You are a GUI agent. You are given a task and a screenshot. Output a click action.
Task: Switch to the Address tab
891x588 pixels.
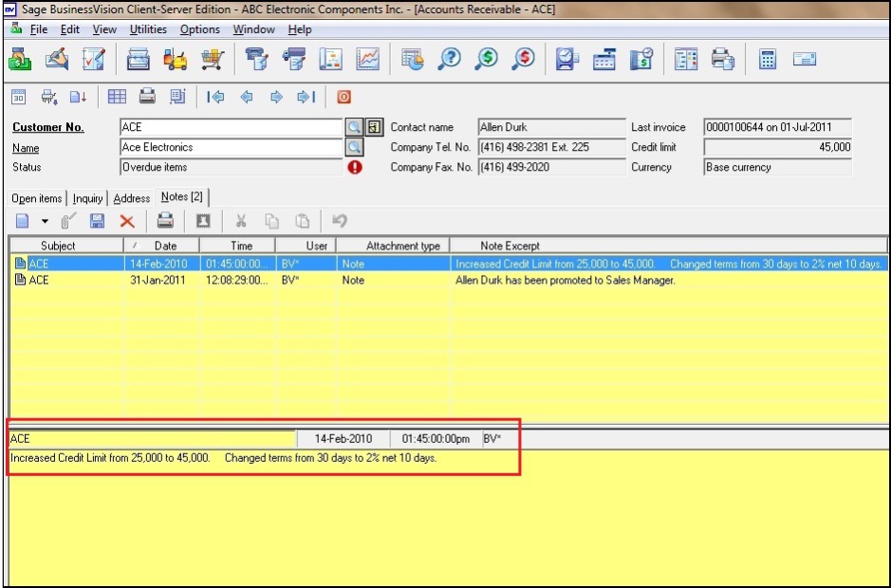[x=132, y=198]
